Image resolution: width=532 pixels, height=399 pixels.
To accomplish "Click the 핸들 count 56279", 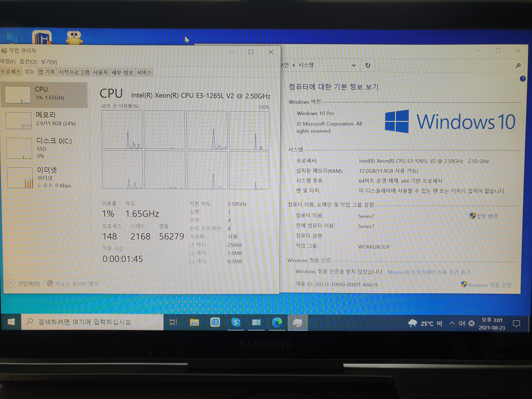I will click(172, 236).
